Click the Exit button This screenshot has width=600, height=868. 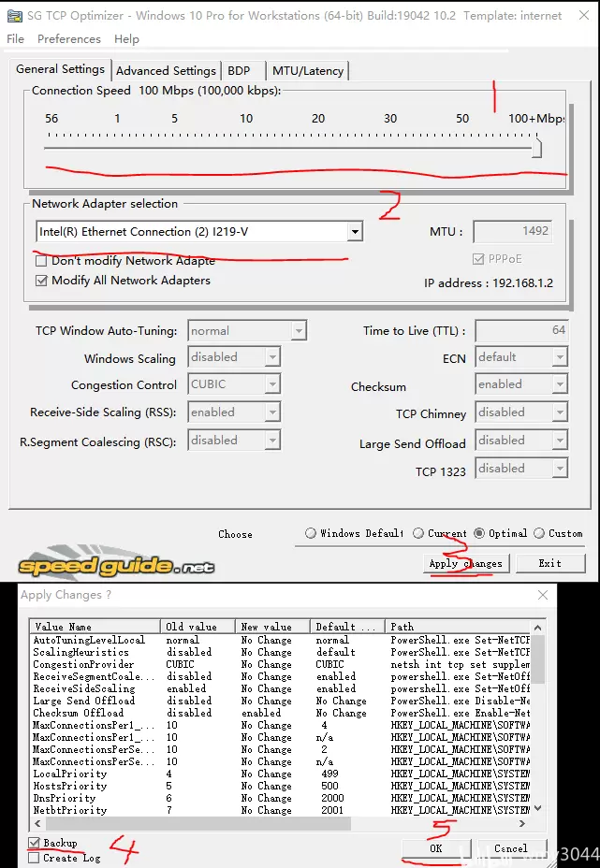pos(550,563)
